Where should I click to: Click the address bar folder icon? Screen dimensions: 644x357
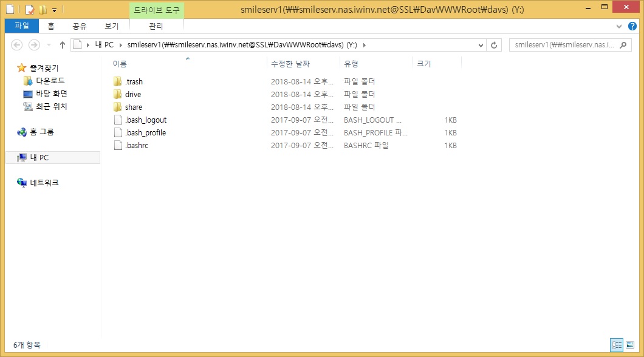(77, 45)
